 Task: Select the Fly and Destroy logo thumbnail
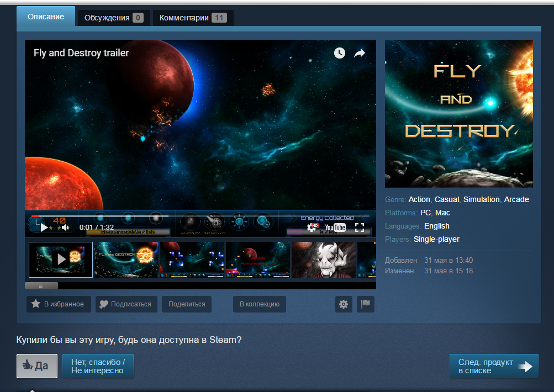126,259
